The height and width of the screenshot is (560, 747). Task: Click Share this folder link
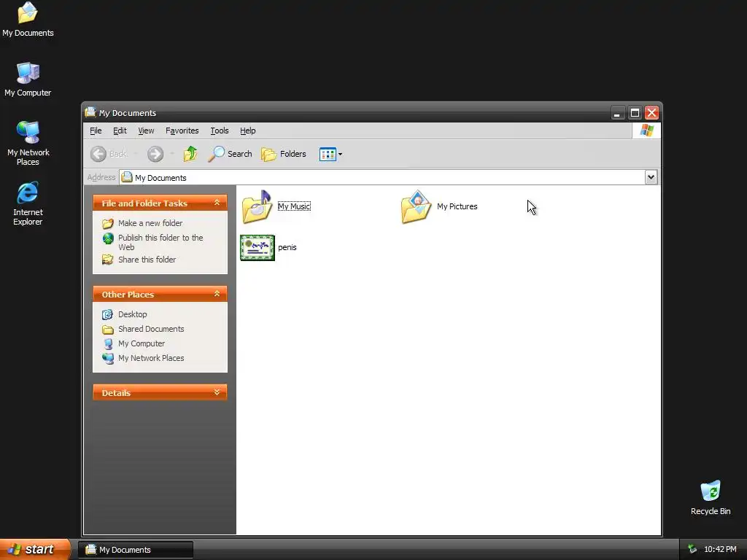point(147,260)
